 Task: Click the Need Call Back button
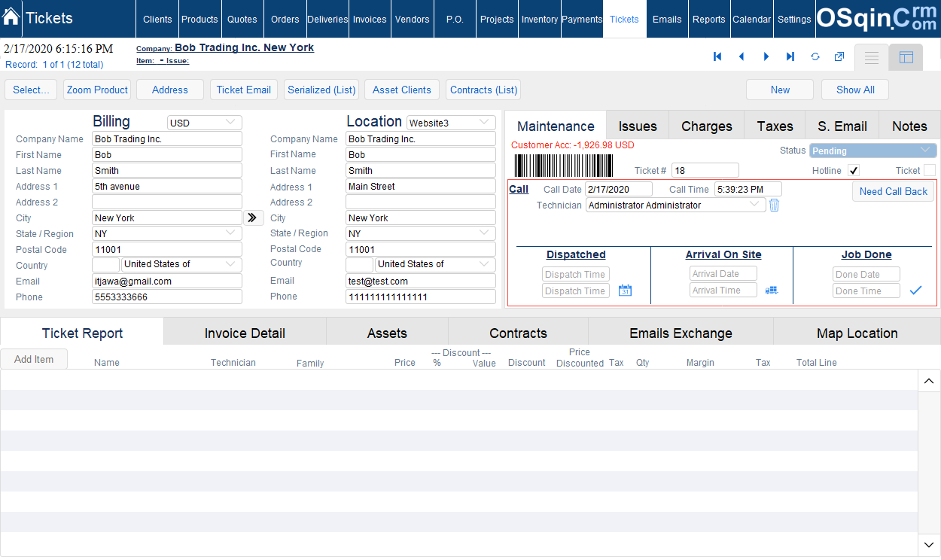coord(894,191)
